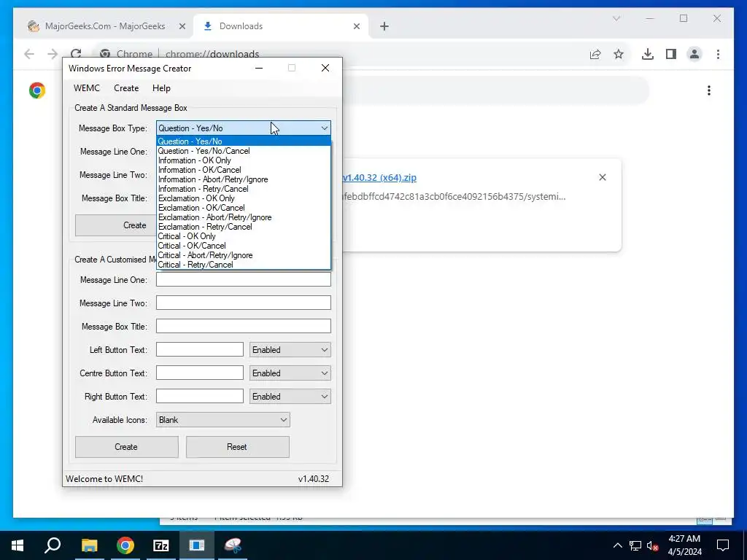Go back in Chrome
747x560 pixels.
pyautogui.click(x=29, y=54)
